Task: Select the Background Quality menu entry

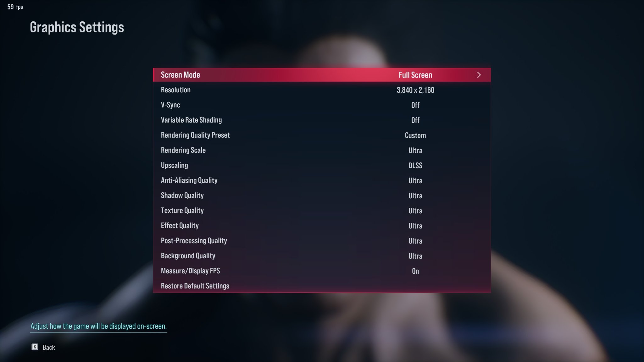Action: (x=322, y=255)
